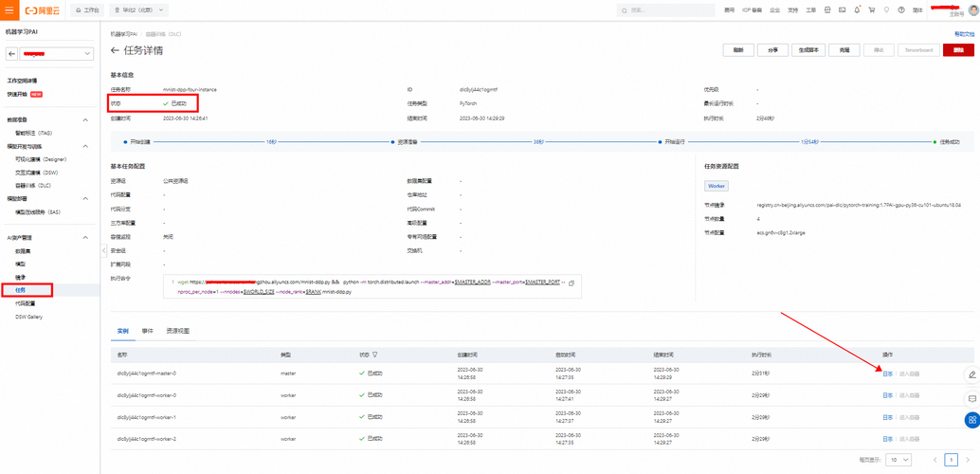
Task: Click the Tensorboard button
Action: coord(918,50)
